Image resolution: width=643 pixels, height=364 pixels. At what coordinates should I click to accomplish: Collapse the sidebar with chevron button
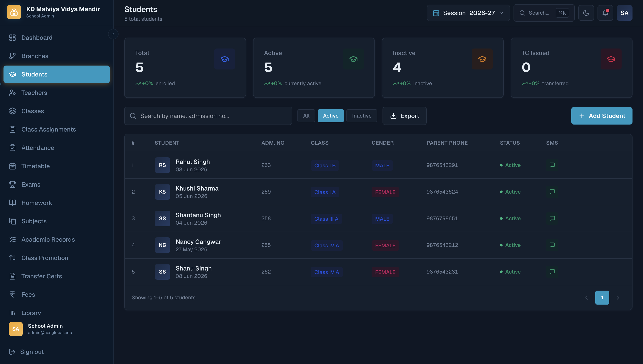(113, 34)
